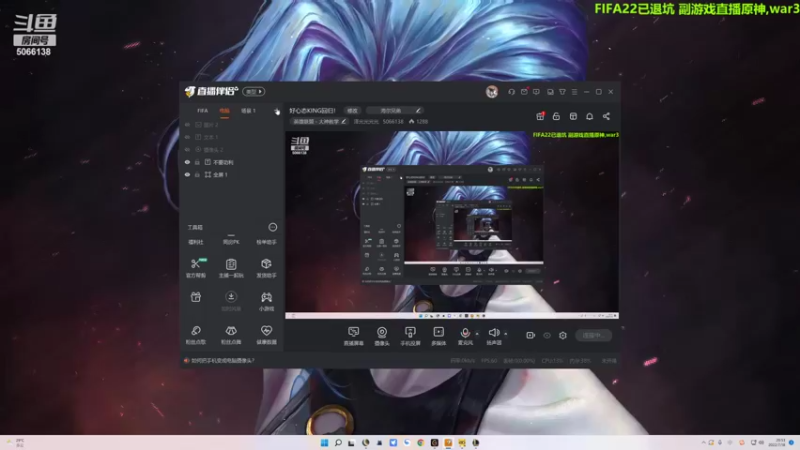Mute the microphone (麦克风) icon
Screen dimensions: 800x450
(465, 333)
